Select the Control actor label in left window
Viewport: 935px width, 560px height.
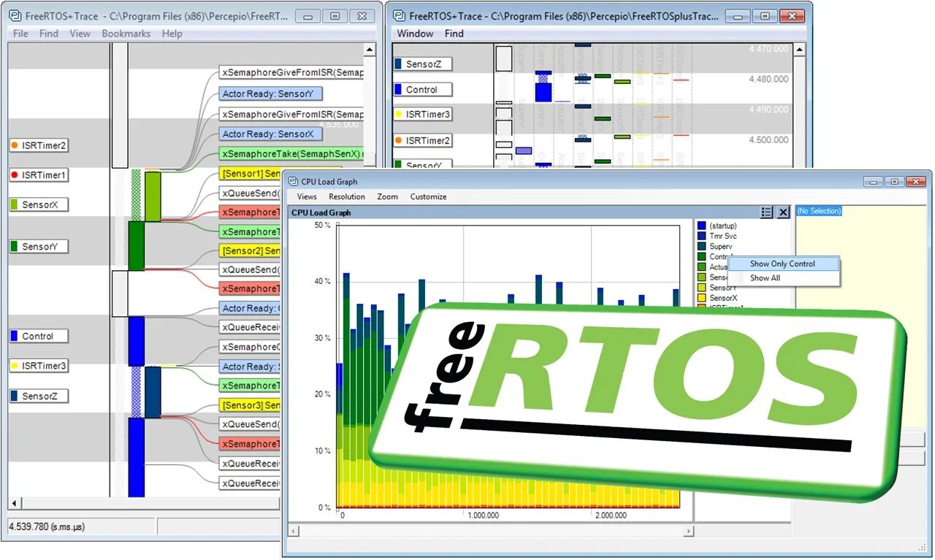[37, 337]
